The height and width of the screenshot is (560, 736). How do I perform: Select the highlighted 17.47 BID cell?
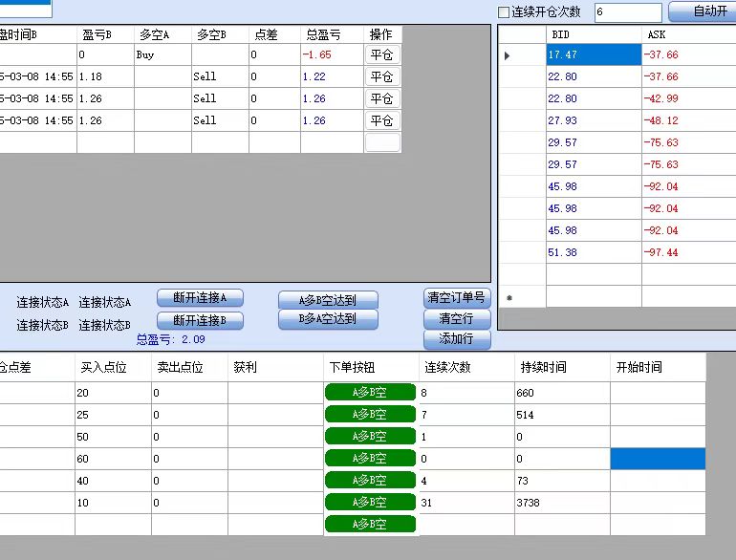[x=592, y=55]
